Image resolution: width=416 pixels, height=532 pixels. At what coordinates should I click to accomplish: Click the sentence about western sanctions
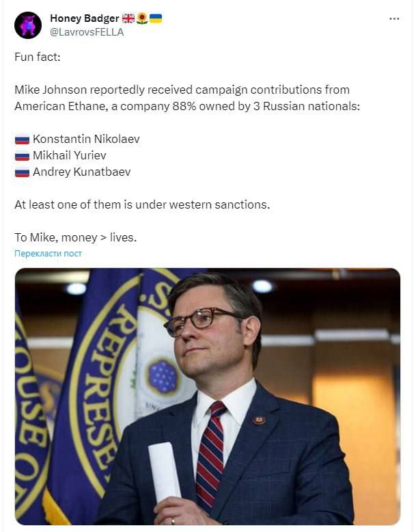coord(142,204)
